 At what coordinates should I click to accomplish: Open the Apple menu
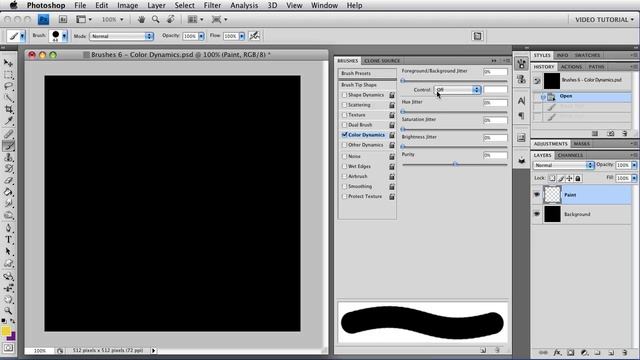coord(13,5)
